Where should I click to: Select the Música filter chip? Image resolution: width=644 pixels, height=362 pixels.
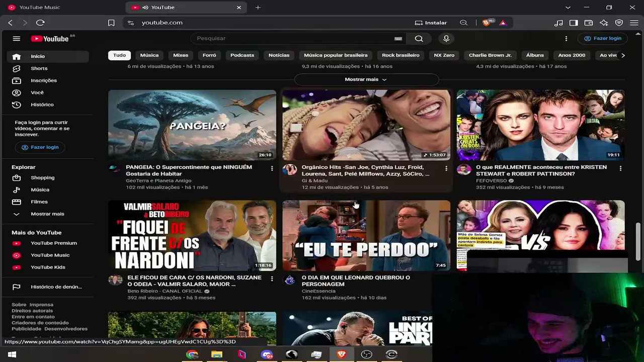click(149, 55)
